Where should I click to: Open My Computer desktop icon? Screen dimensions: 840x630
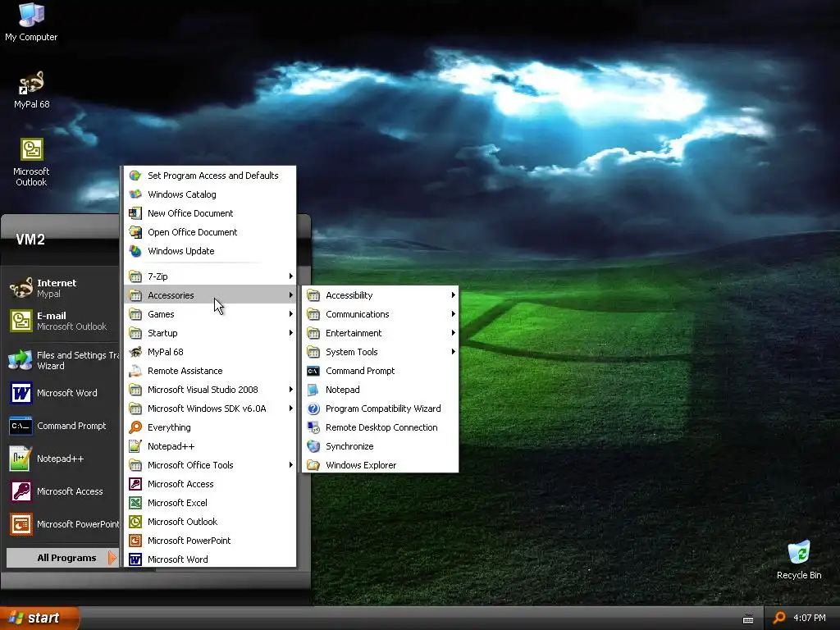pos(31,21)
